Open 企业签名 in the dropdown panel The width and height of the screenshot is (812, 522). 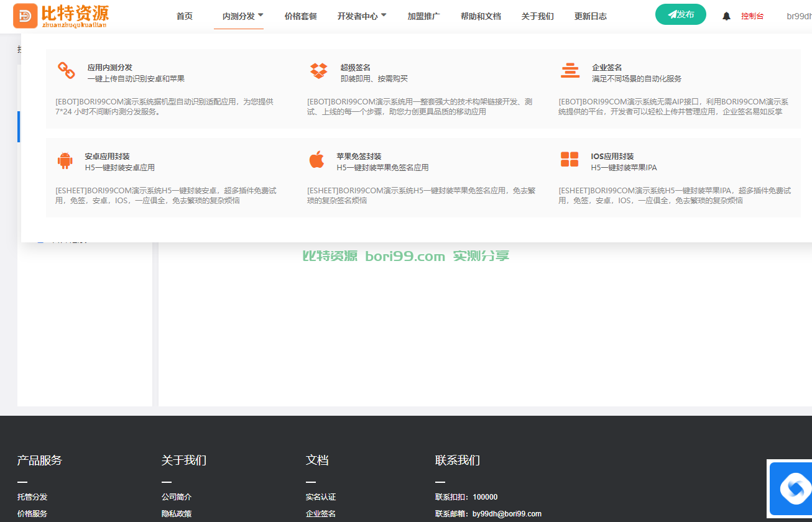[x=607, y=67]
